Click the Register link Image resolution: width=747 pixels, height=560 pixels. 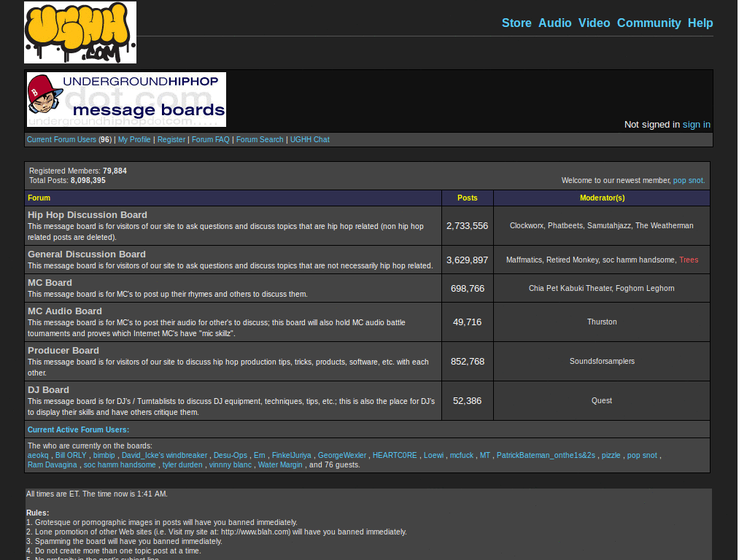pos(171,139)
